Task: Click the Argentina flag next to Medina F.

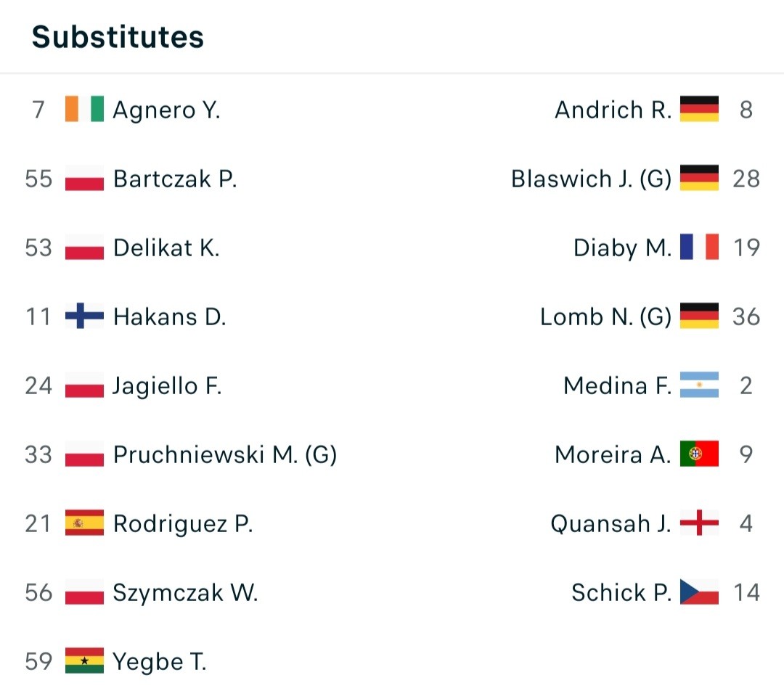Action: click(x=700, y=385)
